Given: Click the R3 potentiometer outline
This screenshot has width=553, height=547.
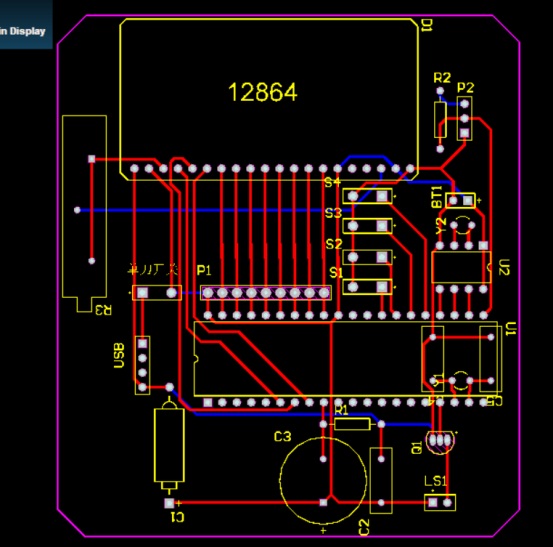Looking at the screenshot, I should (x=84, y=213).
